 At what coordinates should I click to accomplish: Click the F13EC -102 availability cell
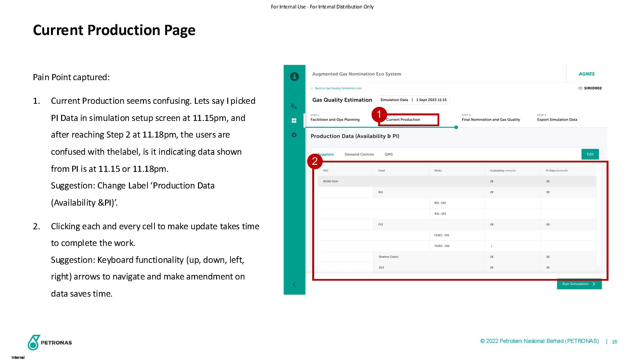[512, 246]
